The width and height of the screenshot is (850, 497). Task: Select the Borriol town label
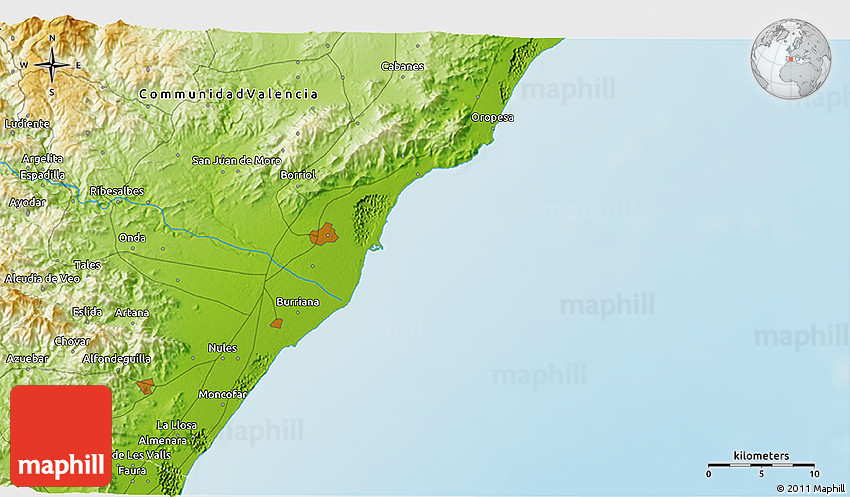299,175
